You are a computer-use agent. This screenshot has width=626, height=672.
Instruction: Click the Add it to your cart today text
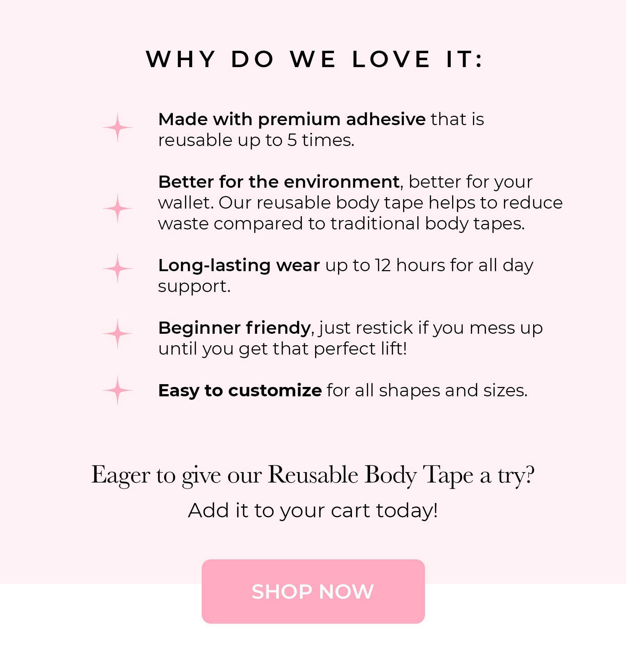313,511
